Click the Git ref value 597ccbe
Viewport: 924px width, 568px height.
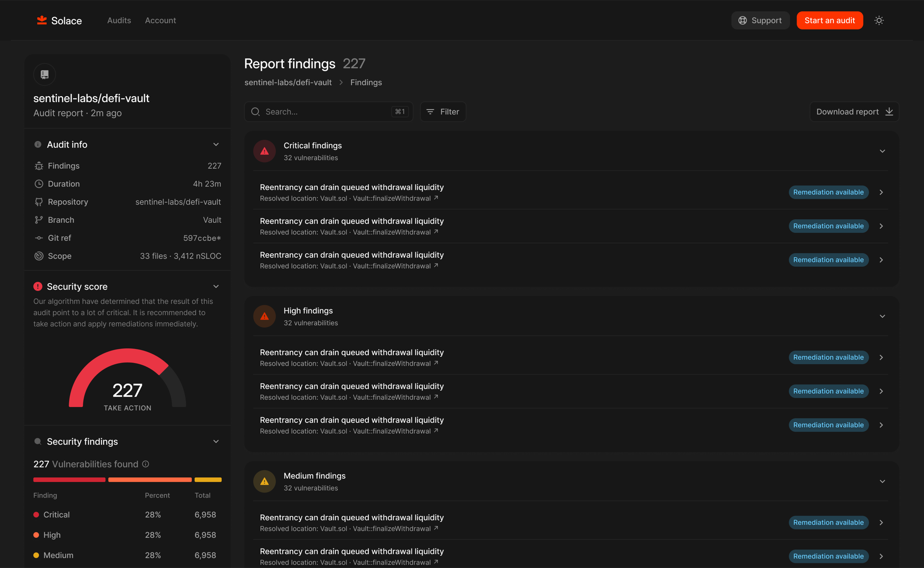click(x=202, y=238)
